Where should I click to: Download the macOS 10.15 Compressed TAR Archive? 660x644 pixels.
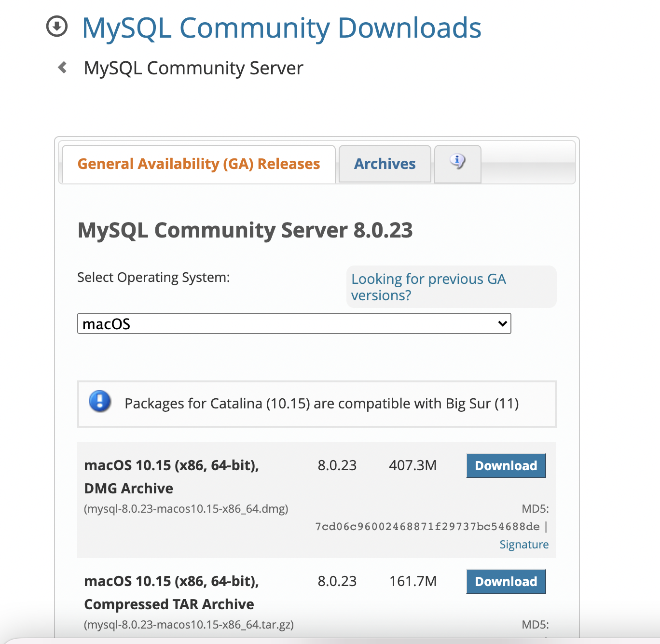point(506,581)
